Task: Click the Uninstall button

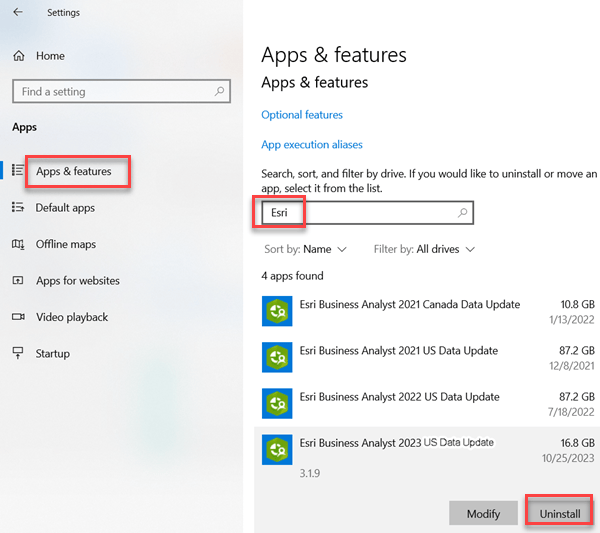Action: (560, 513)
